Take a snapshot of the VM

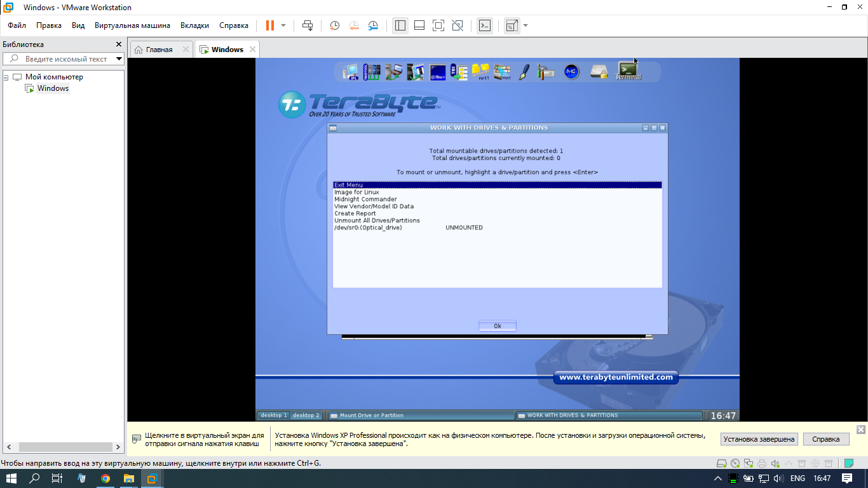pos(334,25)
